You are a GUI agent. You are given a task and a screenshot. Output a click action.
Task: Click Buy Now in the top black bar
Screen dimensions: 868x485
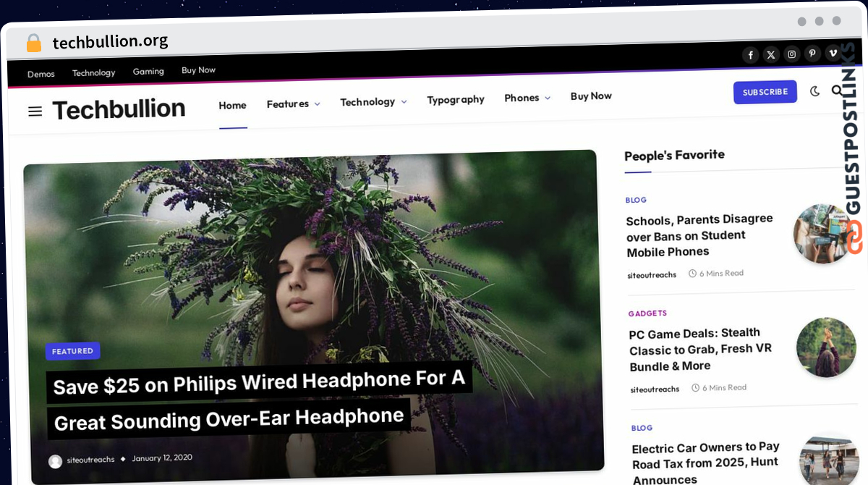(198, 70)
